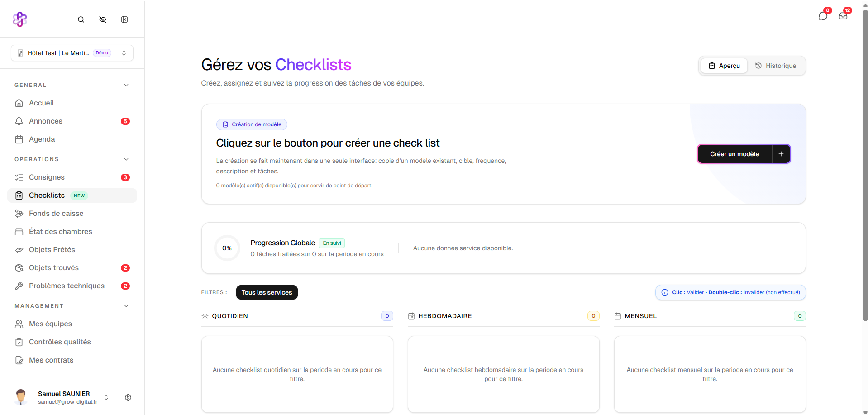
Task: Open the inbox icon with badge 12
Action: tap(843, 16)
